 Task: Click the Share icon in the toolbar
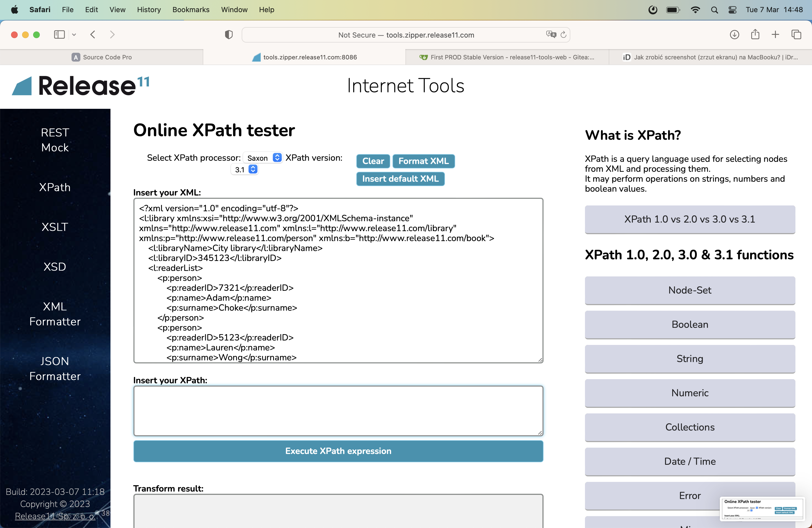point(755,35)
